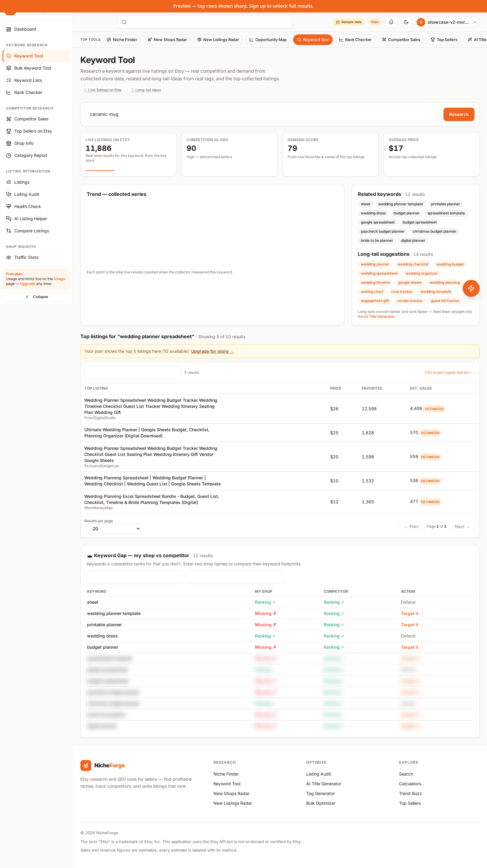Click Health Check heart icon
The image size is (487, 868).
click(9, 207)
